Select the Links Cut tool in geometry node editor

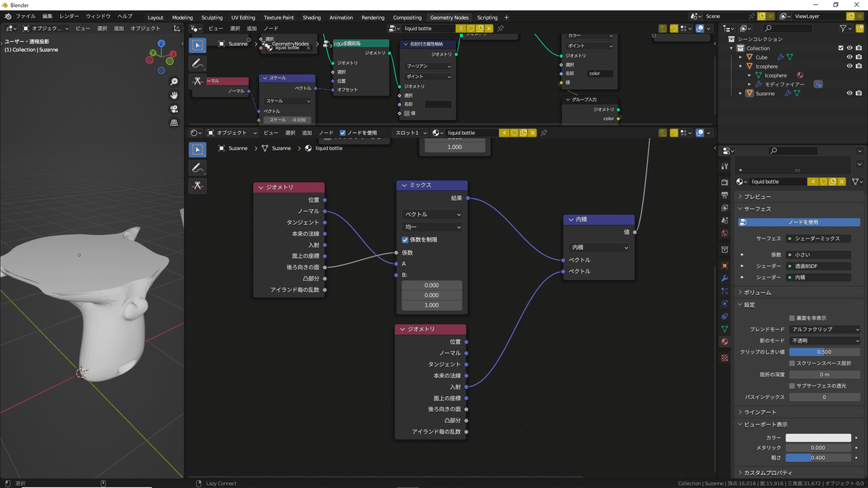197,82
